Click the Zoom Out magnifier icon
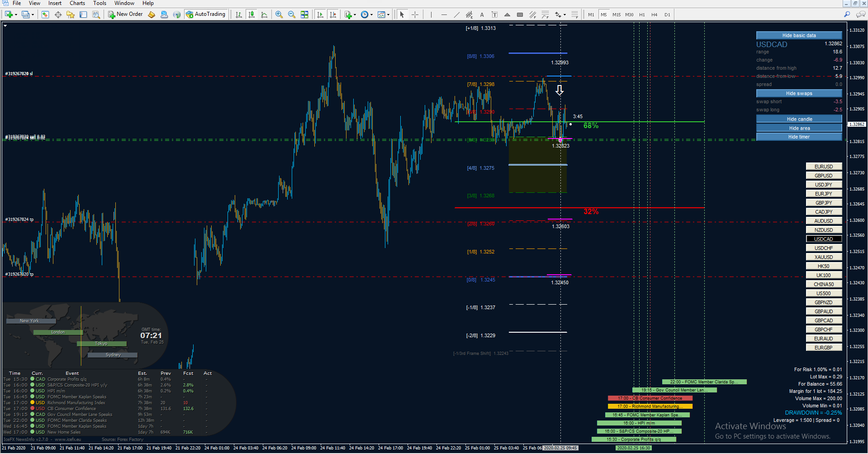This screenshot has height=454, width=868. (x=292, y=14)
